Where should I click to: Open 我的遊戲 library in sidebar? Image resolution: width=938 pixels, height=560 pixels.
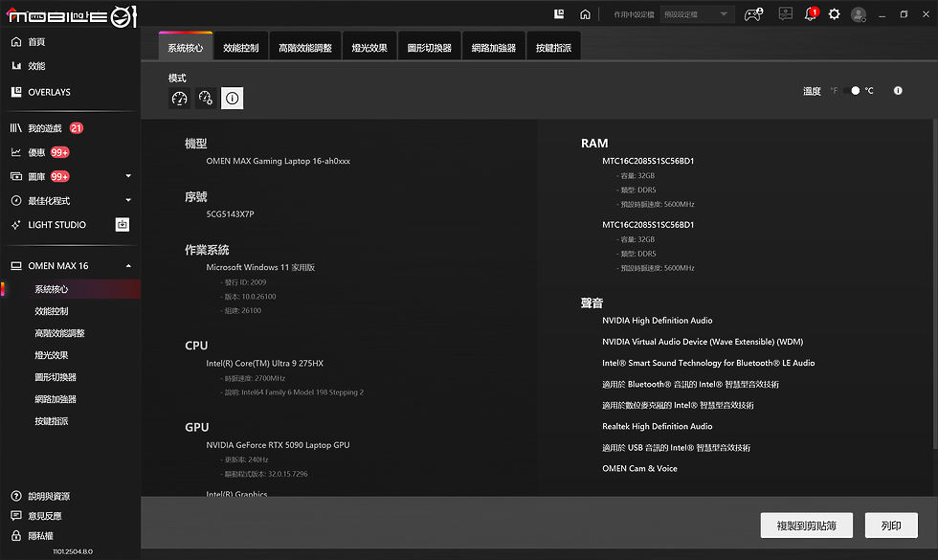point(47,128)
